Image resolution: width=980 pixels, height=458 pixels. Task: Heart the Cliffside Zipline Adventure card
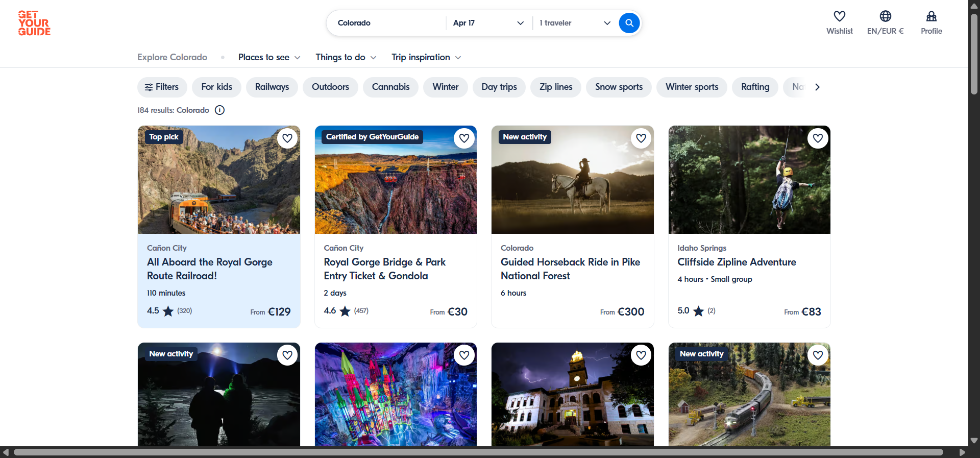818,138
